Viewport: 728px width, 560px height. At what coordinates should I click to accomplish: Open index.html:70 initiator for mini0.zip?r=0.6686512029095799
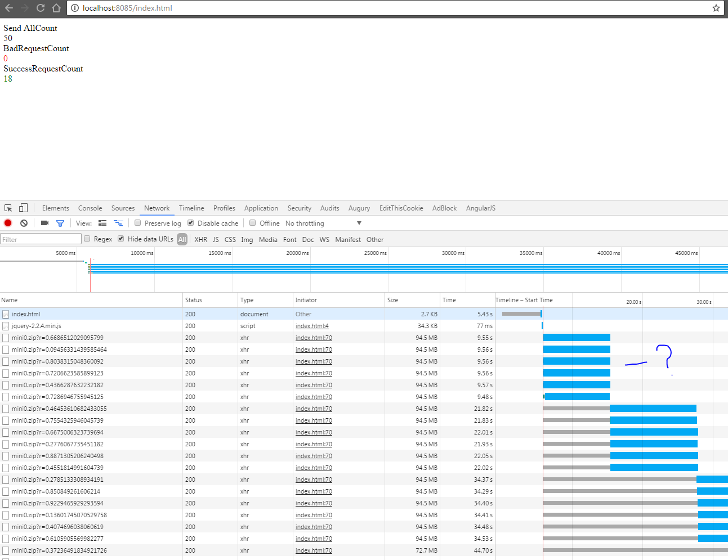click(314, 338)
